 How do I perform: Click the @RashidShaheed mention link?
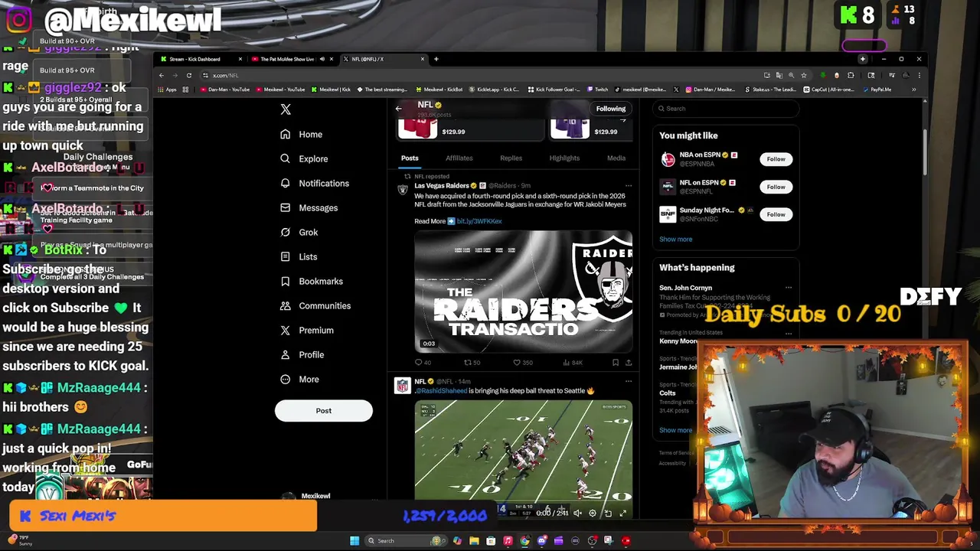pos(441,390)
